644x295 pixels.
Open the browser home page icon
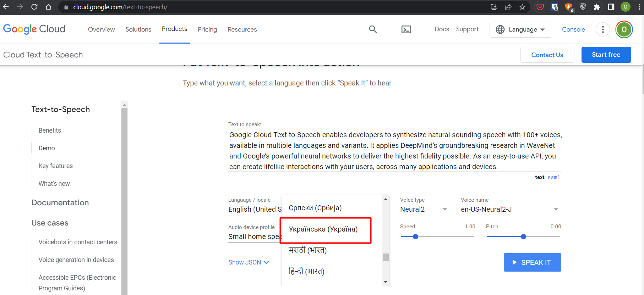point(49,7)
